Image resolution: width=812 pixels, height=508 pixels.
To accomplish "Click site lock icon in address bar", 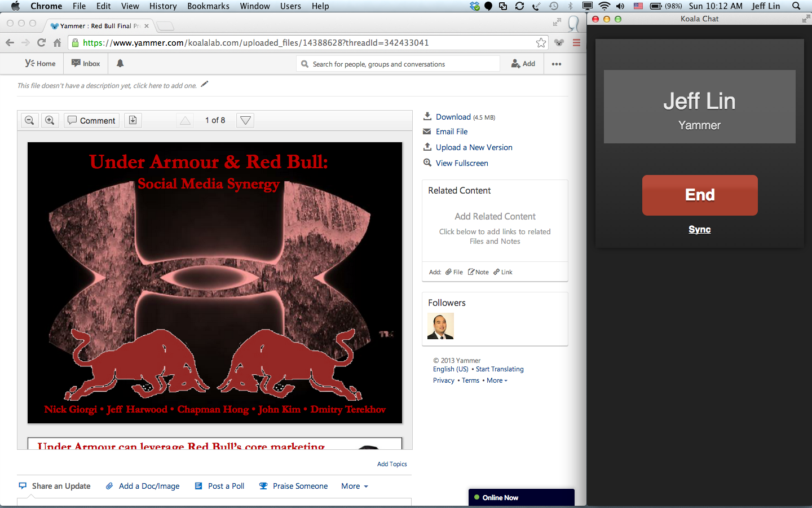I will pos(75,43).
